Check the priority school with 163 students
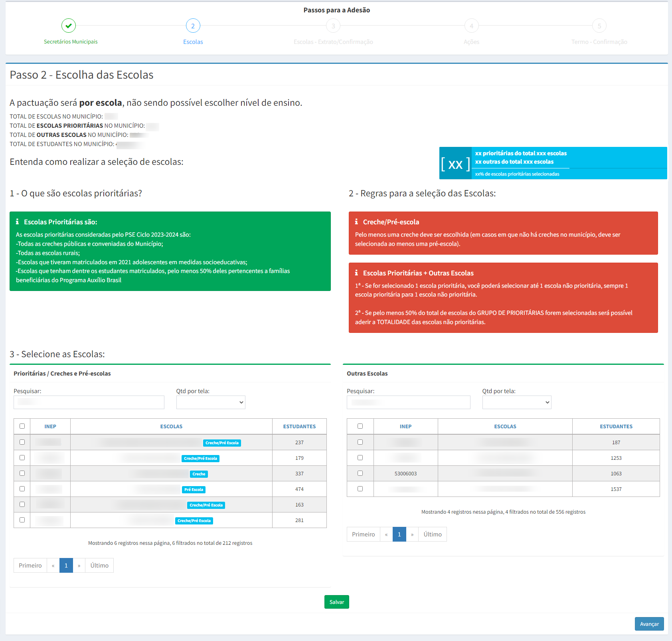The height and width of the screenshot is (641, 672). click(22, 504)
